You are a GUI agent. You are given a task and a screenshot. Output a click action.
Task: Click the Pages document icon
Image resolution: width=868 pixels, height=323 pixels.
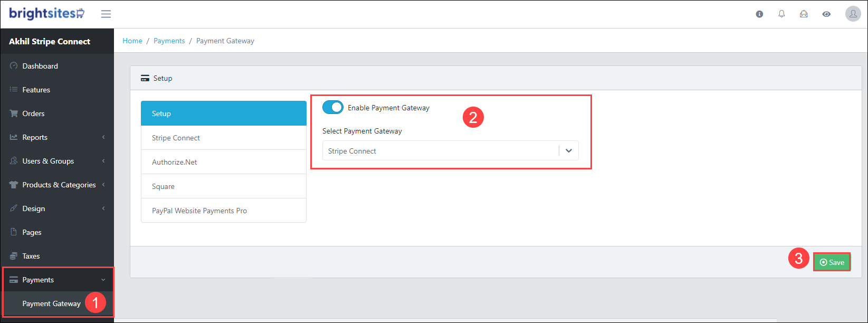tap(14, 232)
